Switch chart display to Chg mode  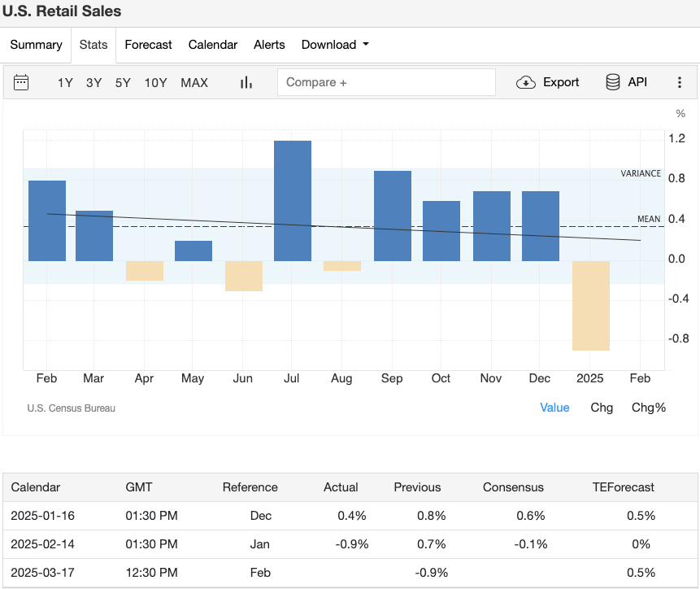click(x=602, y=408)
